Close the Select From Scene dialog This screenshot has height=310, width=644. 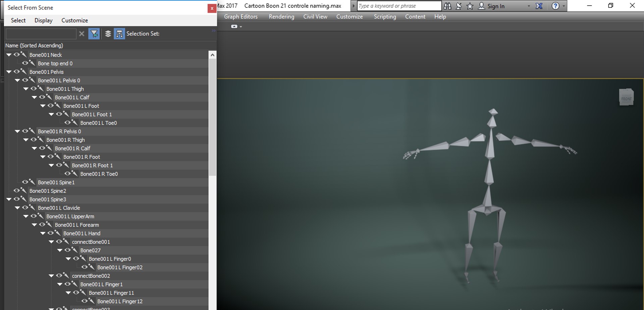tap(212, 8)
